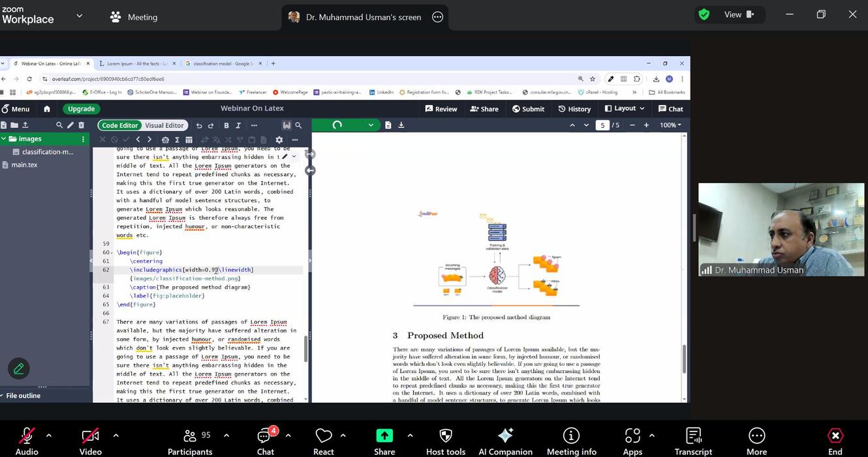
Task: Open React emoji menu
Action: tap(324, 441)
